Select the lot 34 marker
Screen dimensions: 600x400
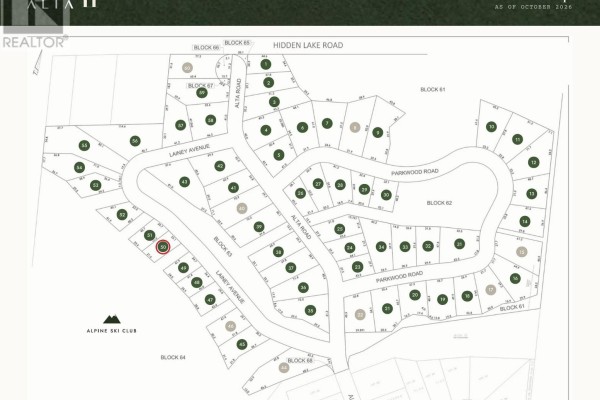pyautogui.click(x=381, y=247)
